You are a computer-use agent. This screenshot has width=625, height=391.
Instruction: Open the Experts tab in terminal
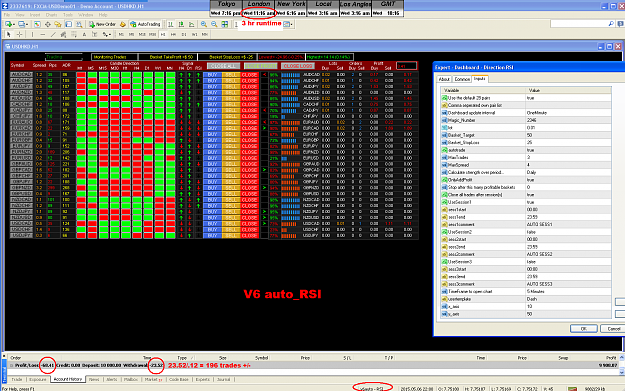click(x=202, y=379)
